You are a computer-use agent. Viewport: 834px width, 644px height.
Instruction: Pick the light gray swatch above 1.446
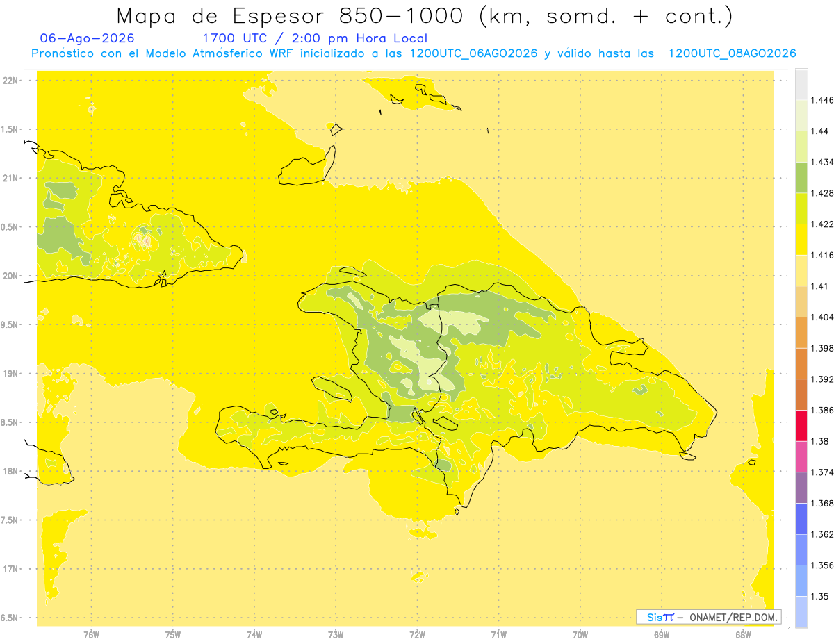tap(801, 84)
